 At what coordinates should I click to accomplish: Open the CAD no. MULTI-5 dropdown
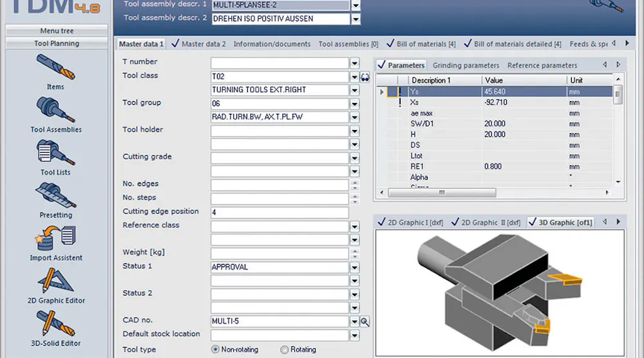(x=354, y=321)
